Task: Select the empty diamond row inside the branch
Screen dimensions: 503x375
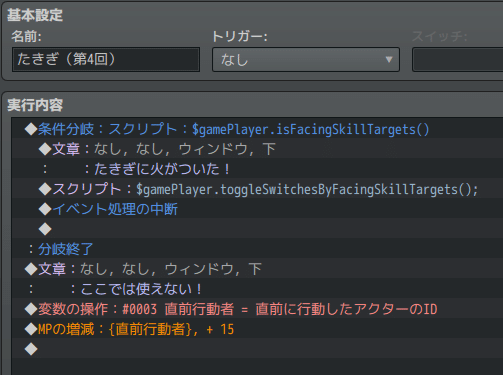Action: [x=257, y=229]
